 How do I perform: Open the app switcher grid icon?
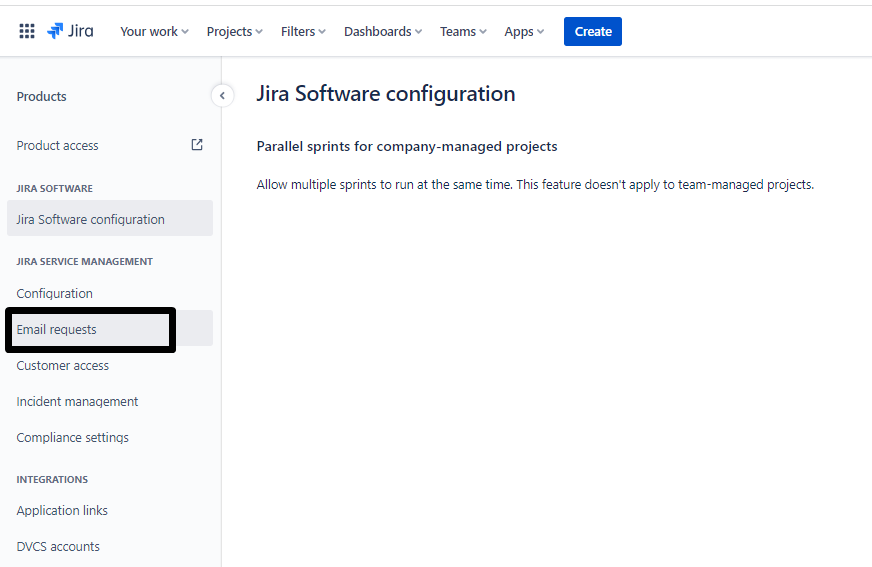tap(27, 31)
